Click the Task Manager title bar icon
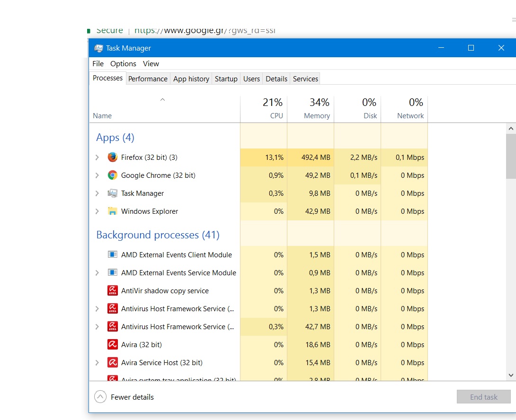516x420 pixels. [x=98, y=48]
